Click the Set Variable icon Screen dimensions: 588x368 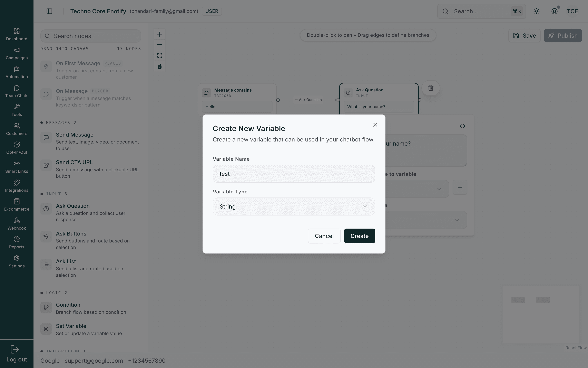[46, 329]
